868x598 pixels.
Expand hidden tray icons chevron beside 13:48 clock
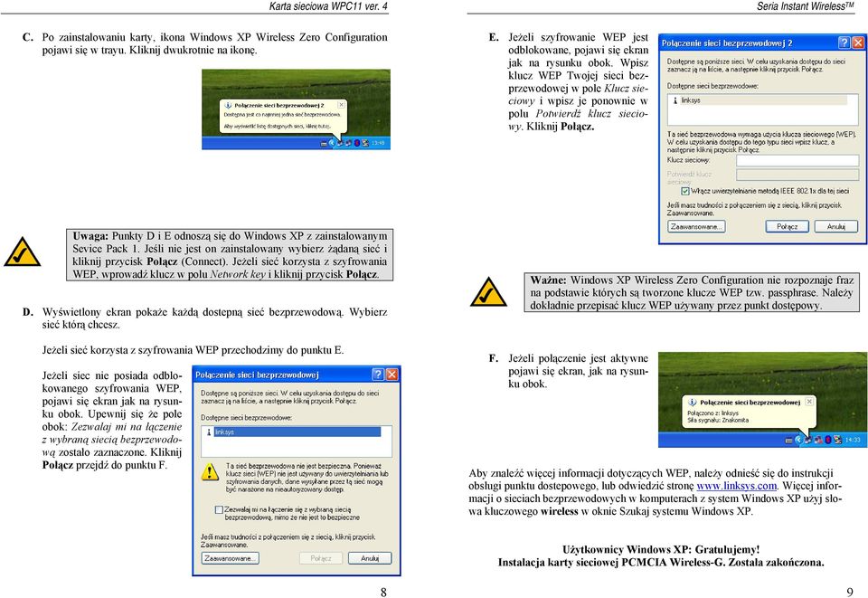332,143
